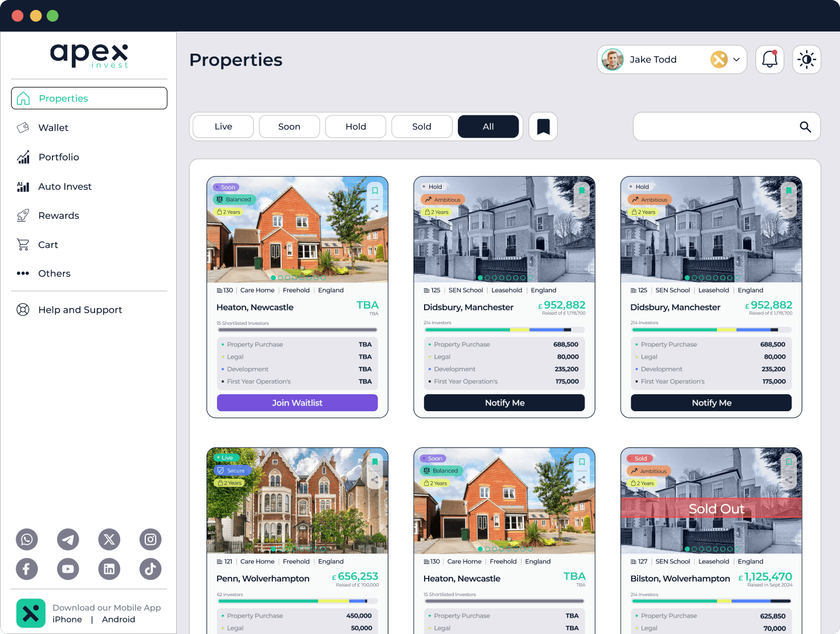Click the gold badge beside Jake Todd
Viewport: 840px width, 634px height.
tap(719, 59)
